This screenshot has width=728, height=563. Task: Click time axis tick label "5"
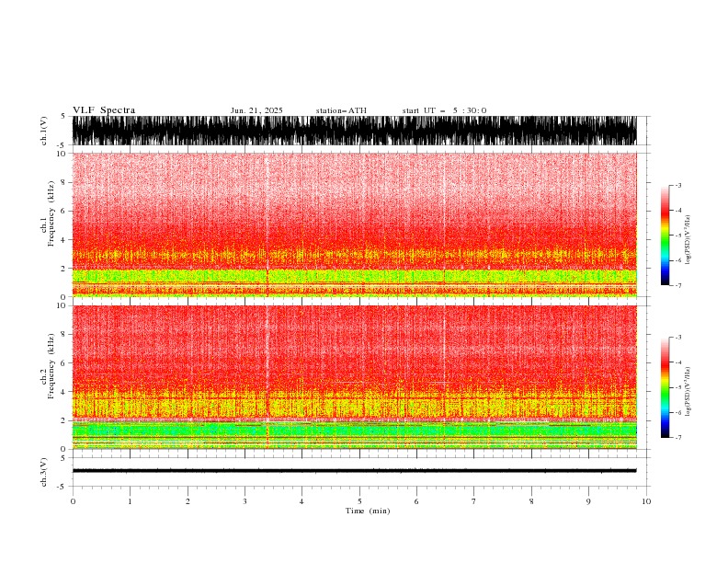(359, 501)
